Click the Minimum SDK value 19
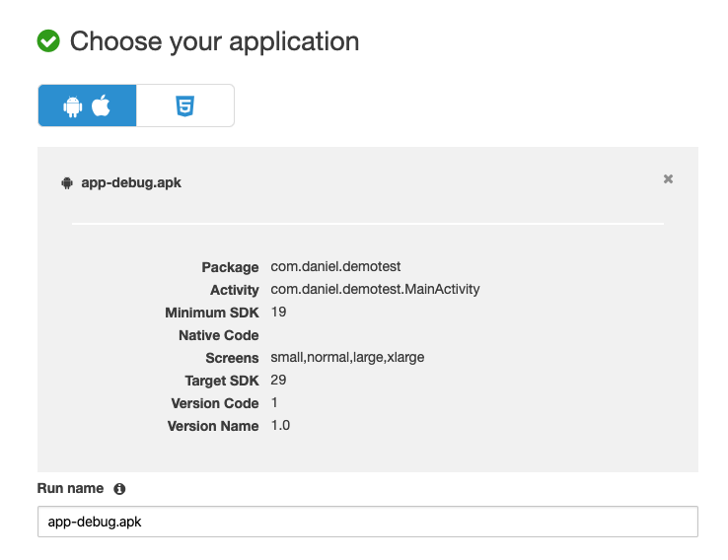Viewport: 728px width, 560px height. point(278,313)
